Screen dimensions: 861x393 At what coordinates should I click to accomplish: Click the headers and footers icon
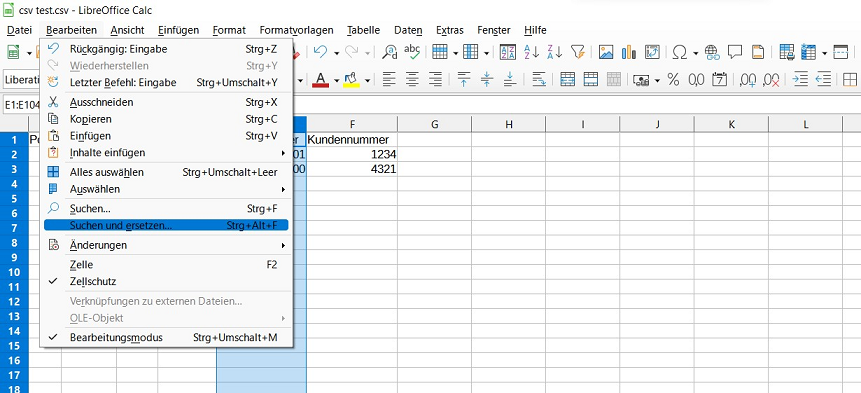coord(758,52)
